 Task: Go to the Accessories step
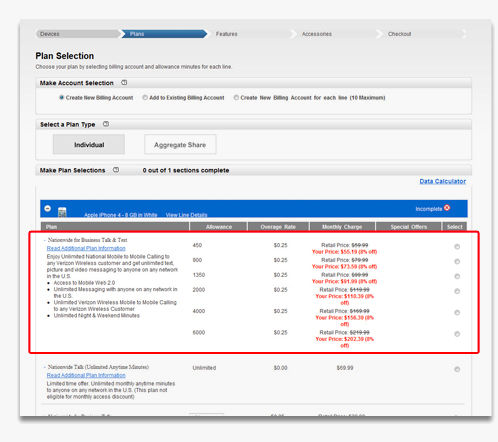[317, 34]
